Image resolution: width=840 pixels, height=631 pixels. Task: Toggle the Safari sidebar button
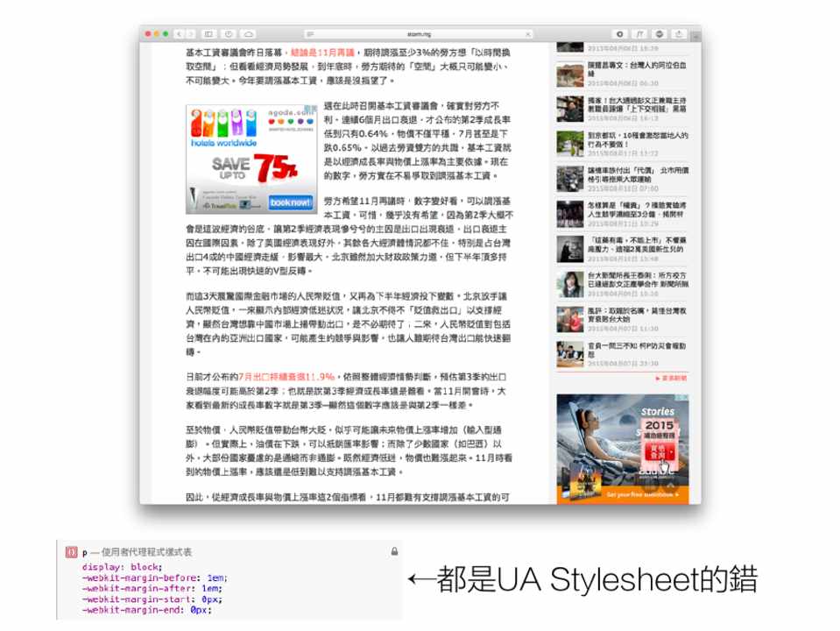pos(208,34)
